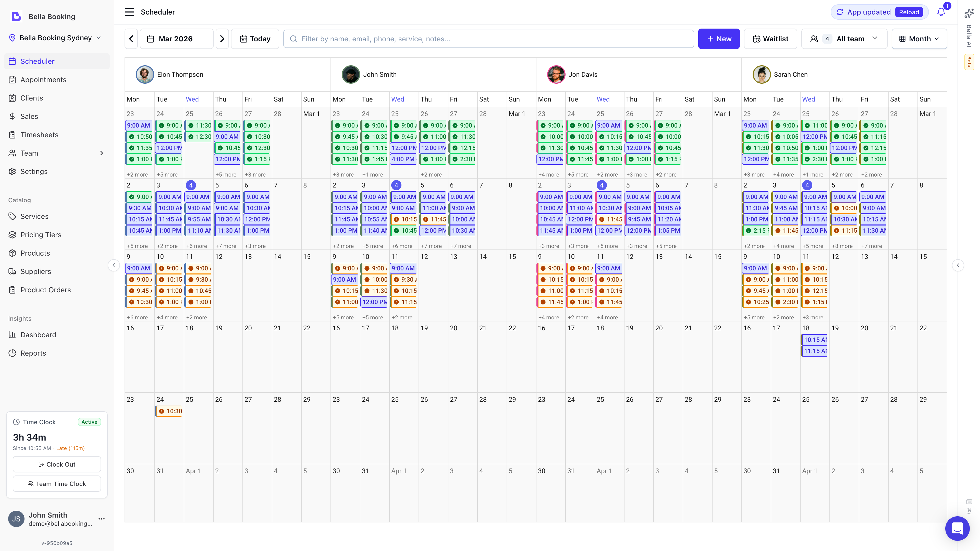Open the support chat bubble
Image resolution: width=980 pixels, height=551 pixels.
[x=958, y=528]
